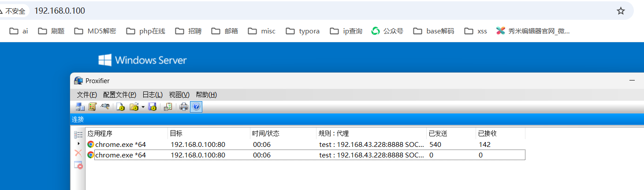Open Proxification Rules toolbar icon
The image size is (644, 190).
[92, 106]
